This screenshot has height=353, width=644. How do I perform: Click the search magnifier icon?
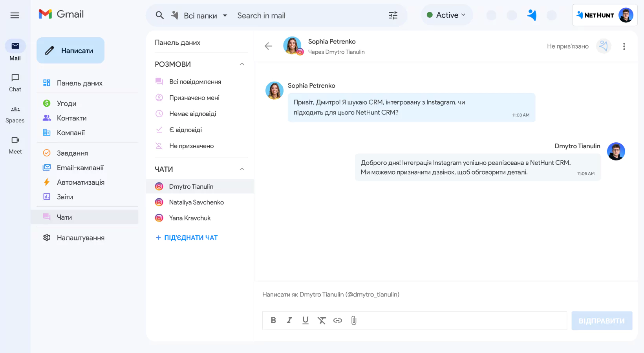point(159,15)
